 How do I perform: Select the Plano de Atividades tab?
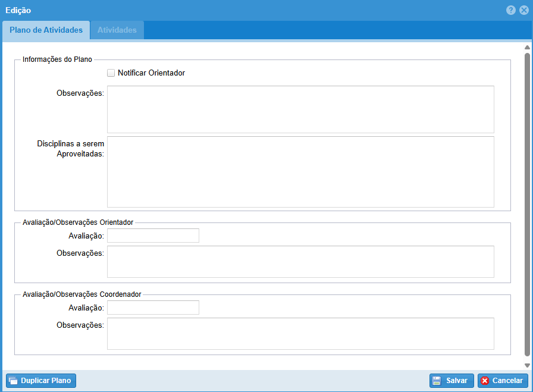[46, 30]
